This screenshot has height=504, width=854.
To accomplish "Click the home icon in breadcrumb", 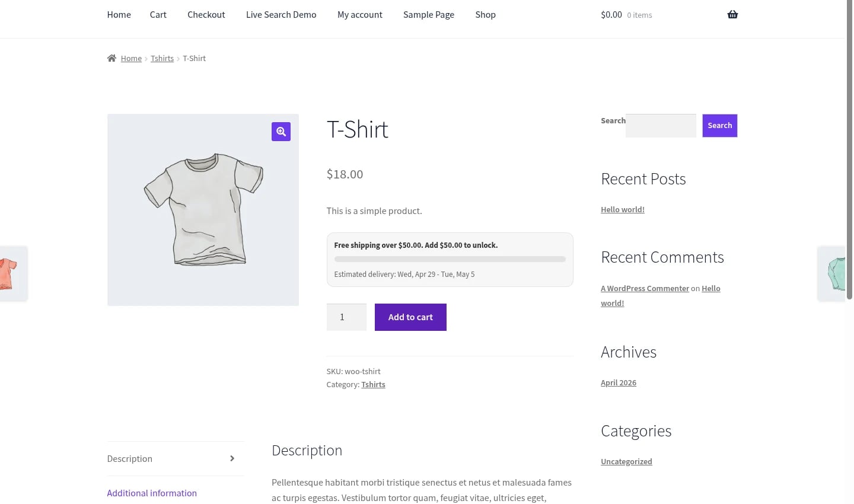I will point(111,58).
